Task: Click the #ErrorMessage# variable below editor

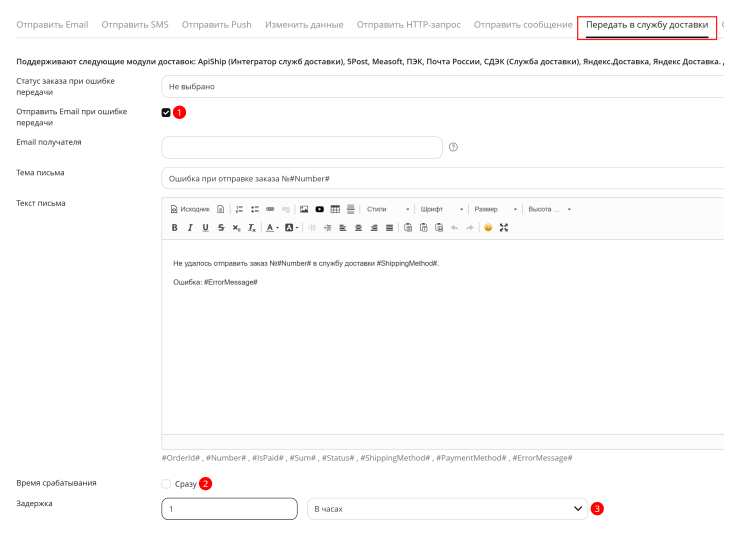Action: click(542, 458)
